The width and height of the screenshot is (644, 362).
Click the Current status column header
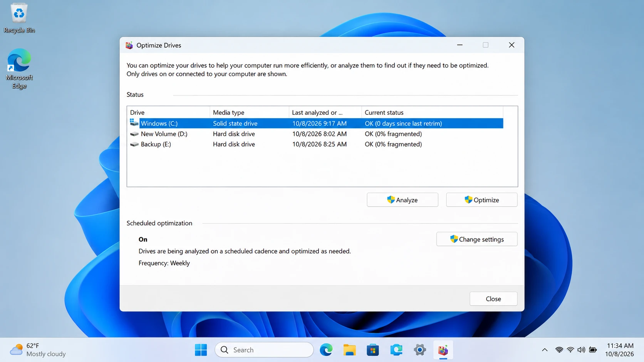point(432,112)
